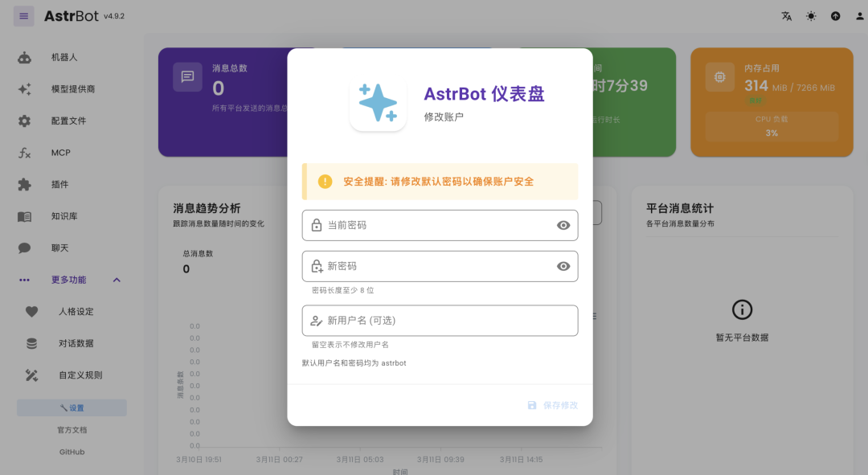The height and width of the screenshot is (475, 868).
Task: Open the 插件 puzzle-piece icon
Action: [x=23, y=184]
